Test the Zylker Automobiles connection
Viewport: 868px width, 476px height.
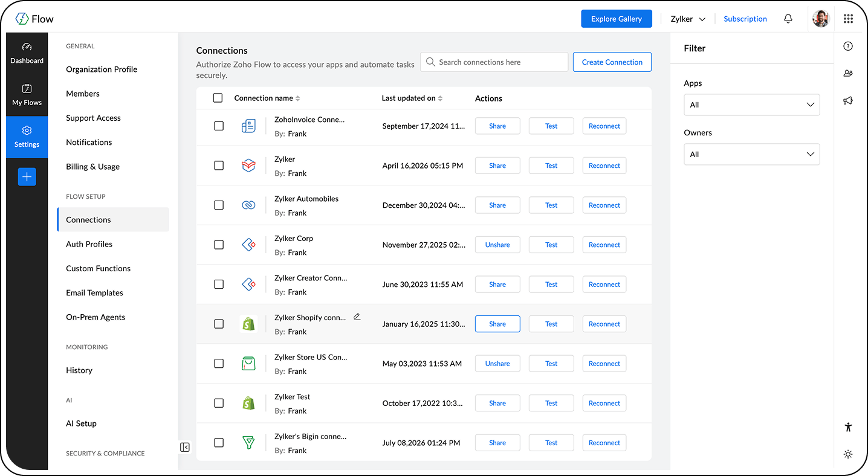pyautogui.click(x=551, y=205)
